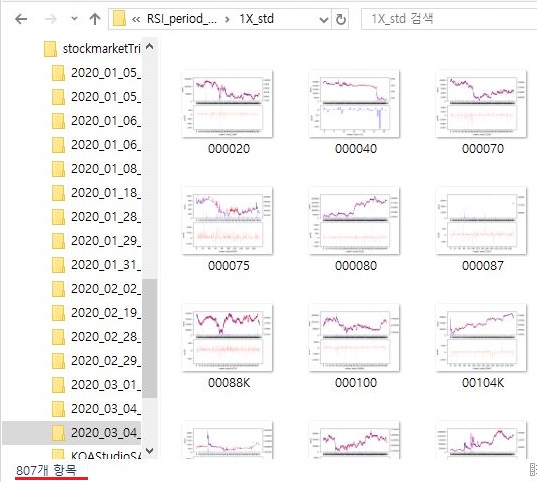537x482 pixels.
Task: Select the 00104K chart thumbnail
Action: 481,338
